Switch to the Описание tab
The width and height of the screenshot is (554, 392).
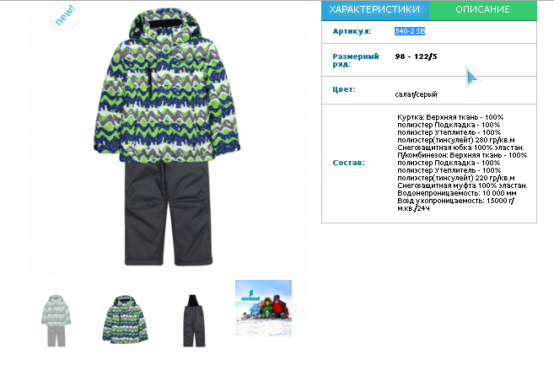[x=482, y=10]
